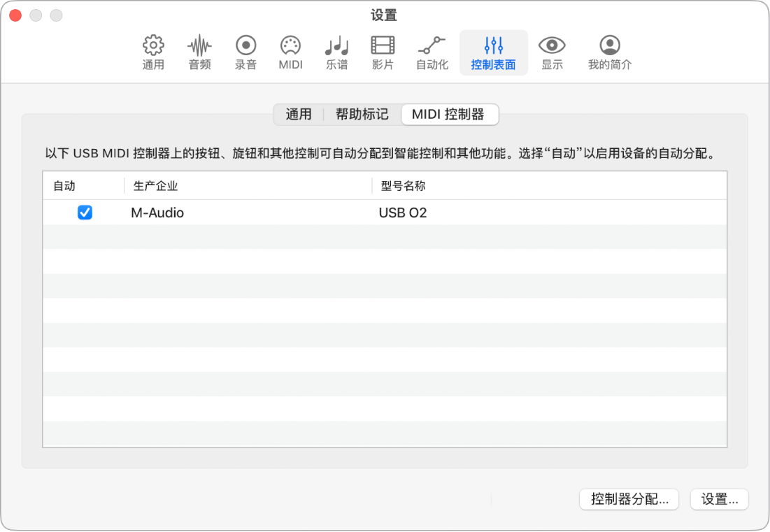Select the MIDI 控制器 tab

click(450, 114)
